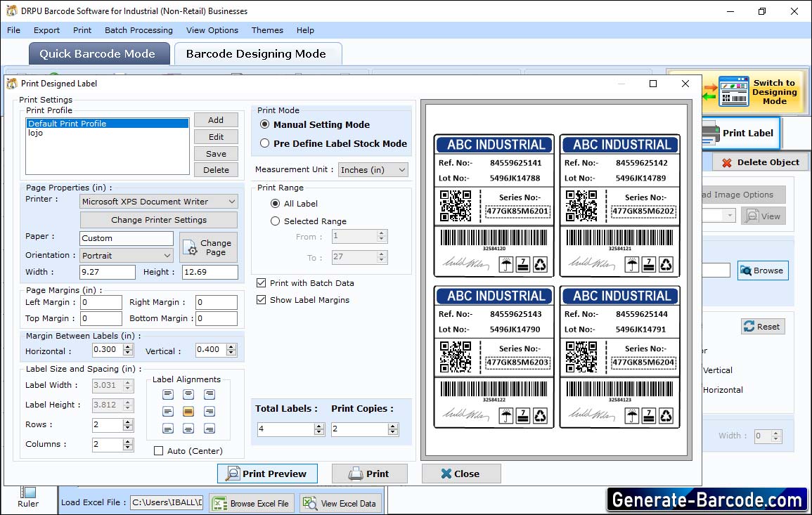Open the Batch Processing menu
This screenshot has height=515, width=812.
coord(138,30)
